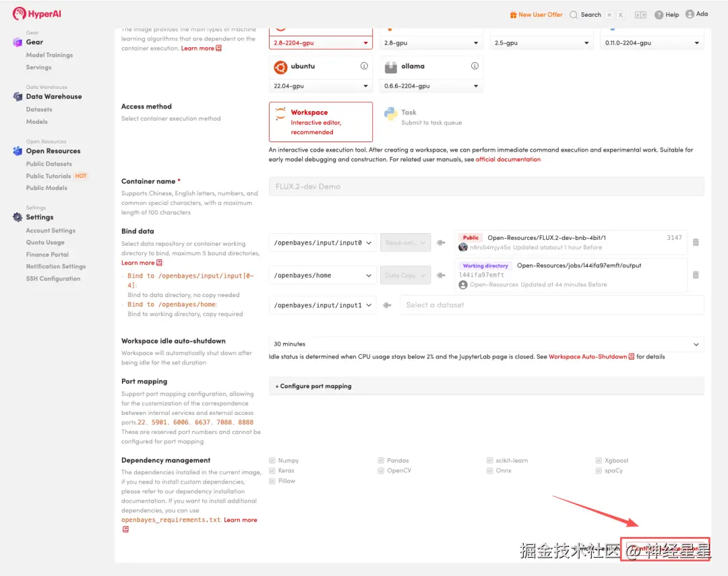The width and height of the screenshot is (728, 576).
Task: Click the Open Resources sidebar icon
Action: (x=18, y=151)
